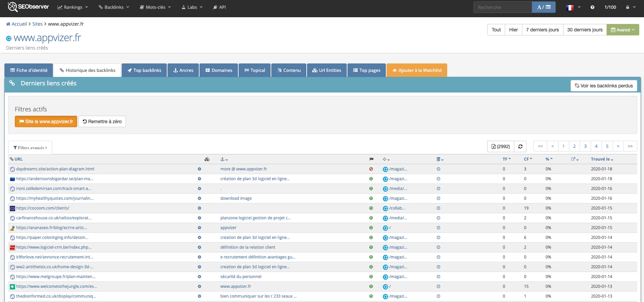Go to page 3 of results

tap(585, 146)
